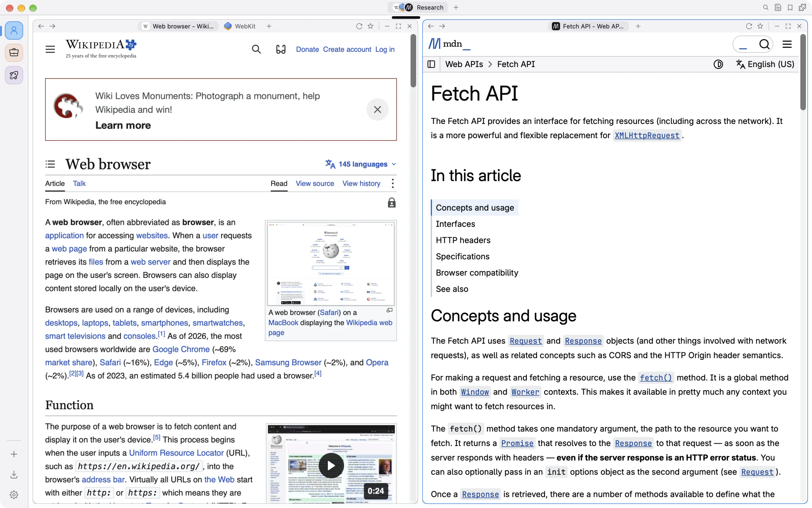
Task: Jump to Browser compatibility section
Action: pyautogui.click(x=477, y=273)
